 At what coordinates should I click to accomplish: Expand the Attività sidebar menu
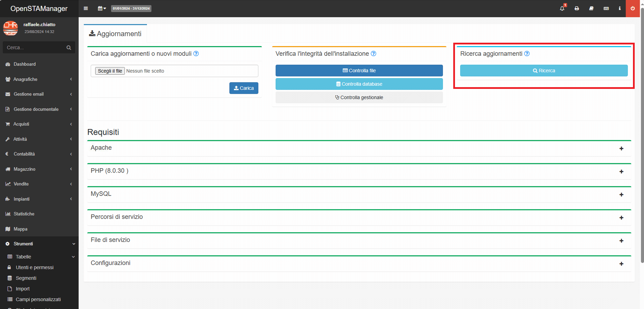coord(39,139)
